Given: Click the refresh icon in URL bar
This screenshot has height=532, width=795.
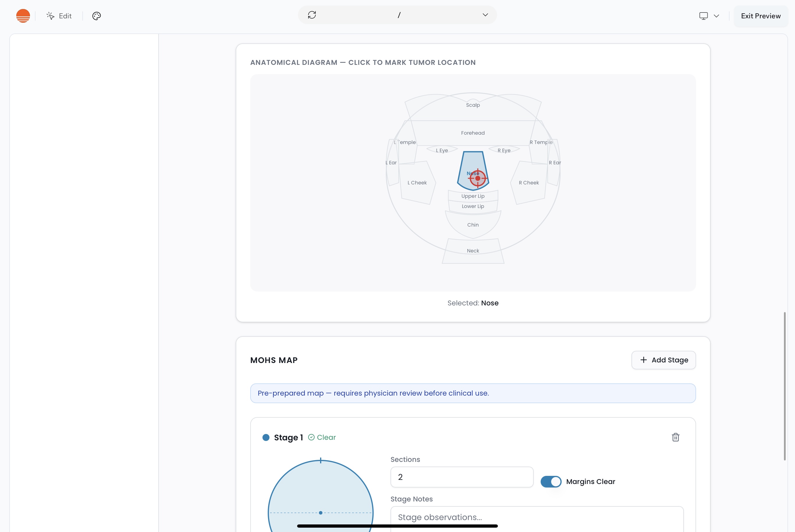Looking at the screenshot, I should coord(312,15).
